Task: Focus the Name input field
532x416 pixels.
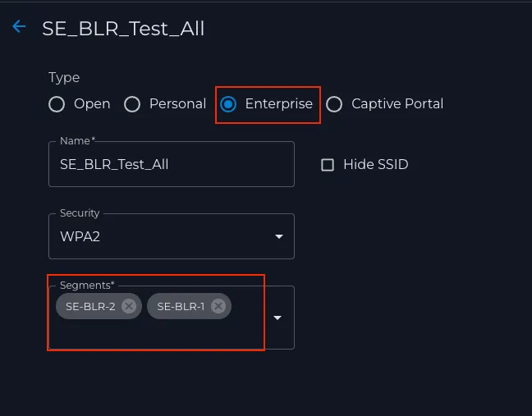Action: [172, 164]
